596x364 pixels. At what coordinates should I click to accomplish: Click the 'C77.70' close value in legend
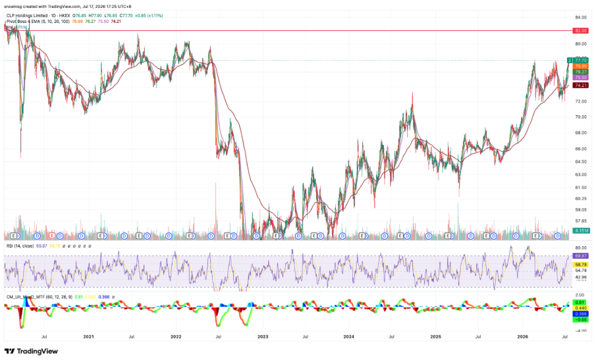[126, 16]
